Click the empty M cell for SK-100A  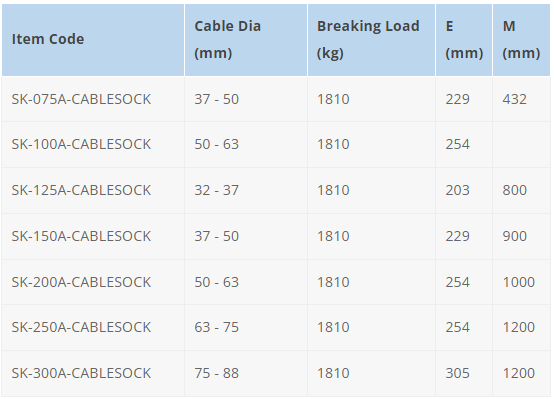tap(521, 145)
